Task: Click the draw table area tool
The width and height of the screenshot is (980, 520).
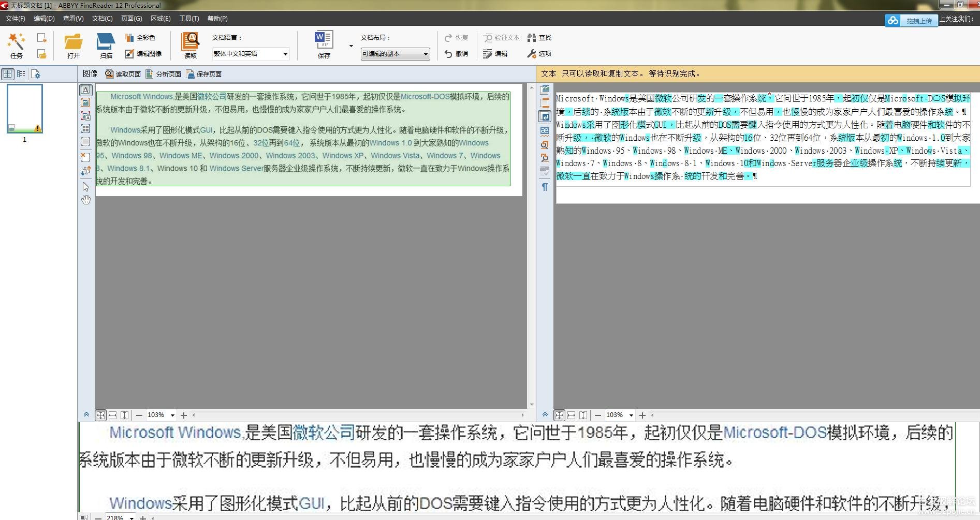Action: pos(86,129)
